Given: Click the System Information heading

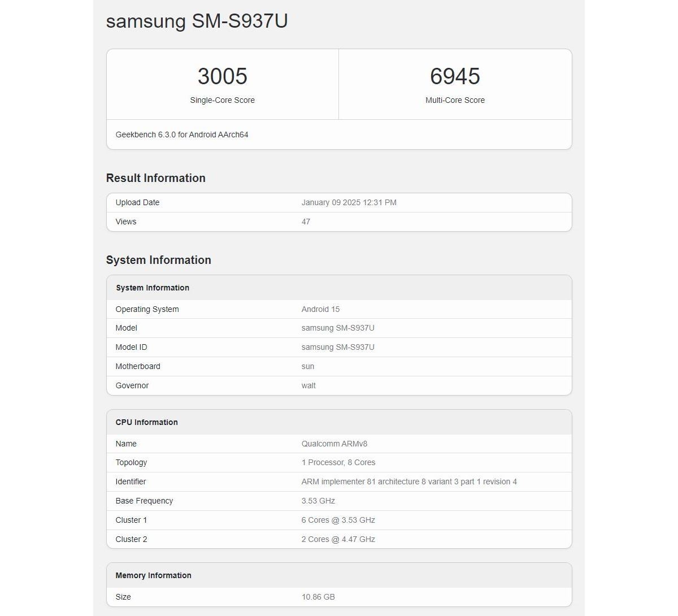Looking at the screenshot, I should pos(158,260).
